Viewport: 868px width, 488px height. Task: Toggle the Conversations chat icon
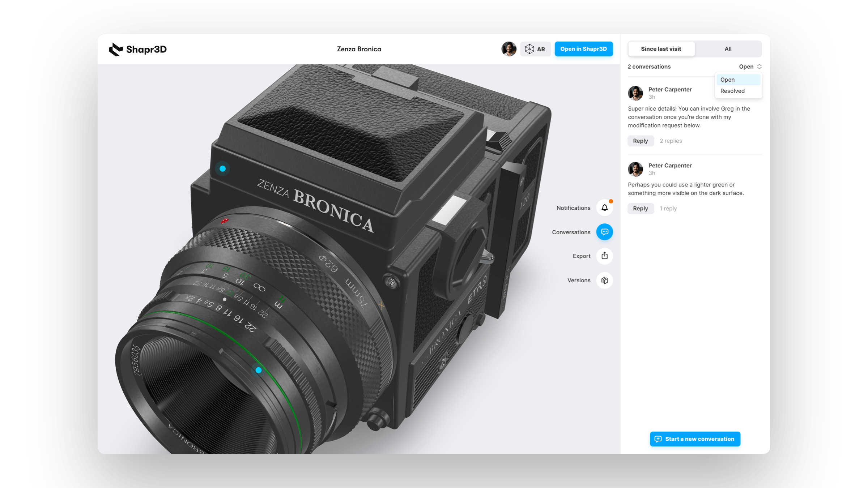[x=604, y=232]
